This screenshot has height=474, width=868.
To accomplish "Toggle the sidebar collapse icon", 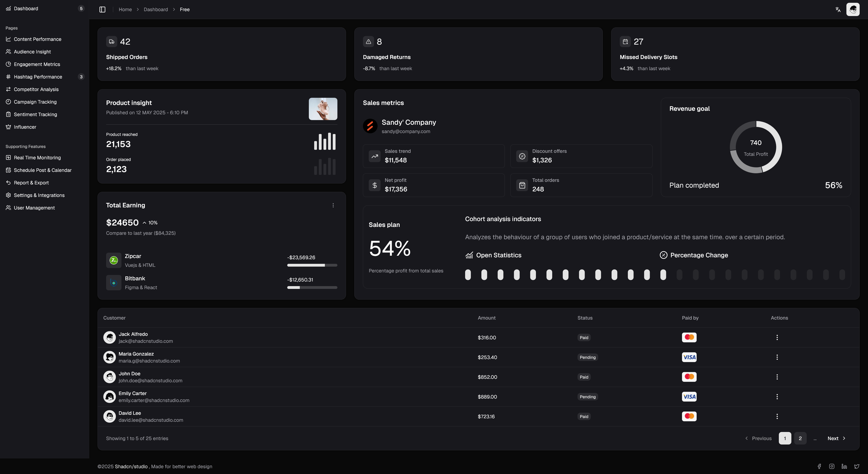I will [102, 9].
